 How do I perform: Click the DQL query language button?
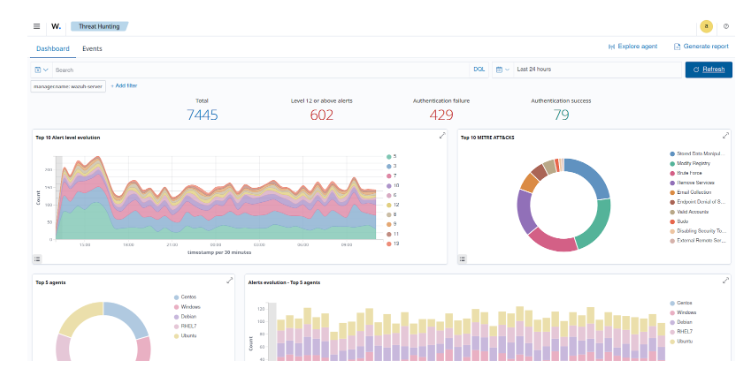[x=479, y=69]
